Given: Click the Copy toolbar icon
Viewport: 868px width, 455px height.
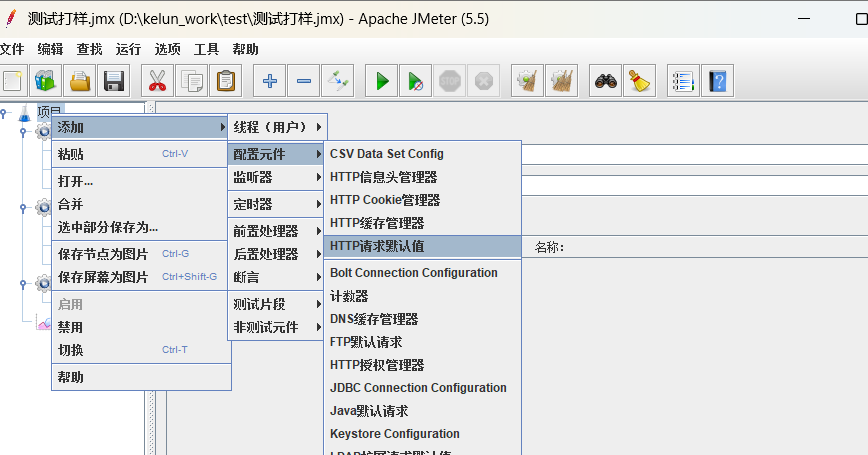Looking at the screenshot, I should pyautogui.click(x=192, y=81).
